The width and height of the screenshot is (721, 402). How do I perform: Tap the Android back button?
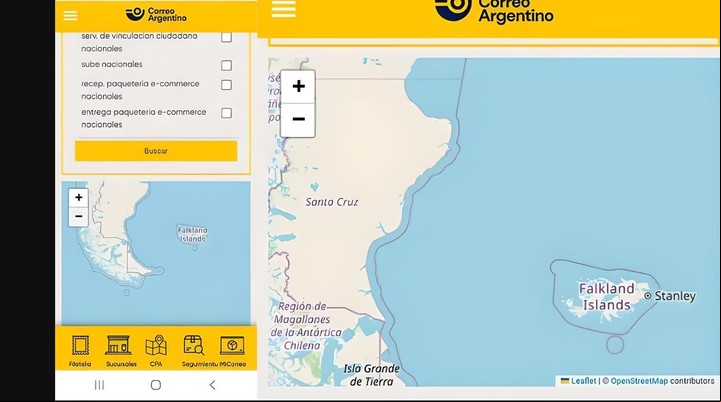tap(212, 385)
